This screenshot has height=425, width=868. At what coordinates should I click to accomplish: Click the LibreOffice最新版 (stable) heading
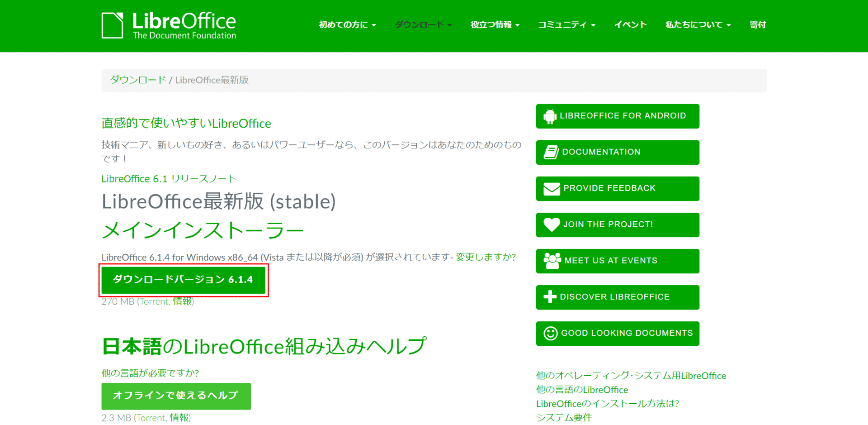219,201
